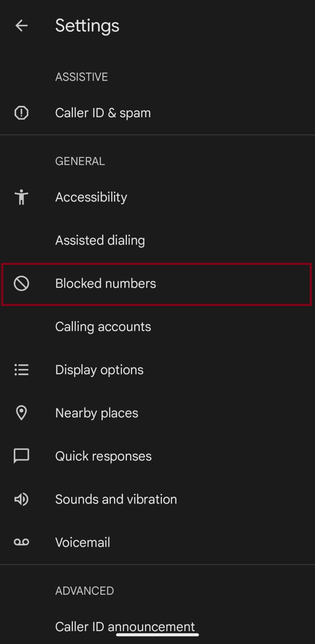Select Nearby places setting

(x=97, y=413)
